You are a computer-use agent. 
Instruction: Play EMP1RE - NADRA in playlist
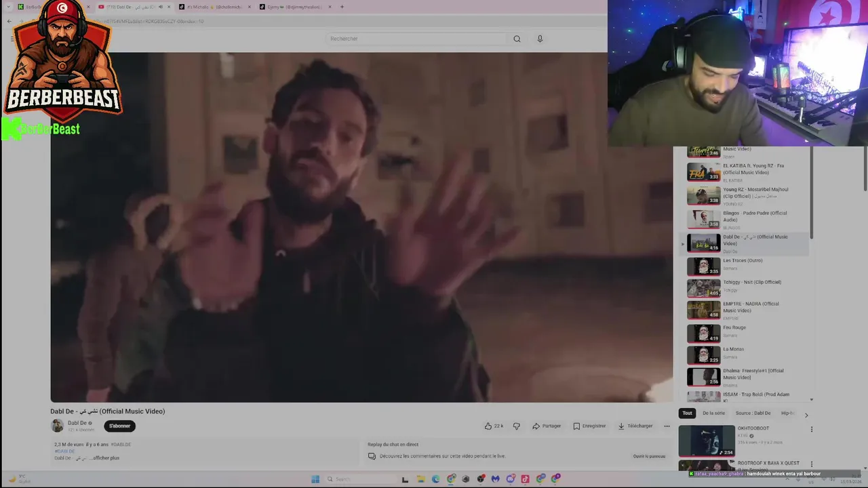745,310
